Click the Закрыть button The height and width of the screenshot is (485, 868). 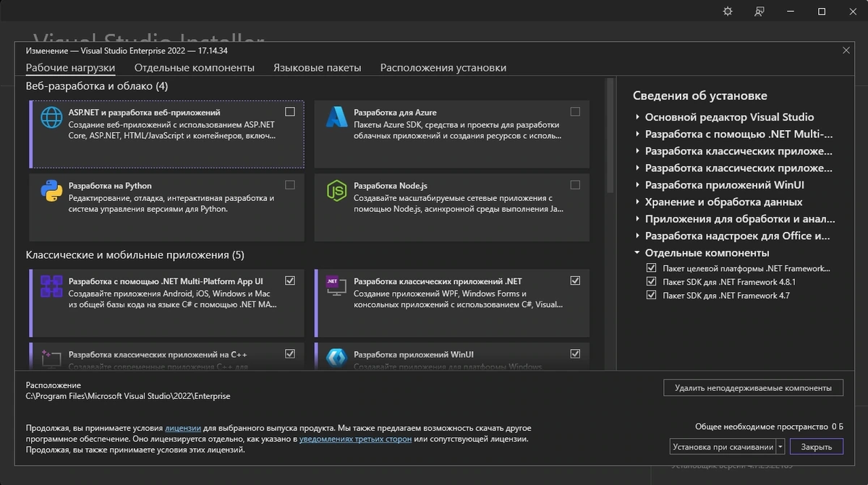click(817, 447)
